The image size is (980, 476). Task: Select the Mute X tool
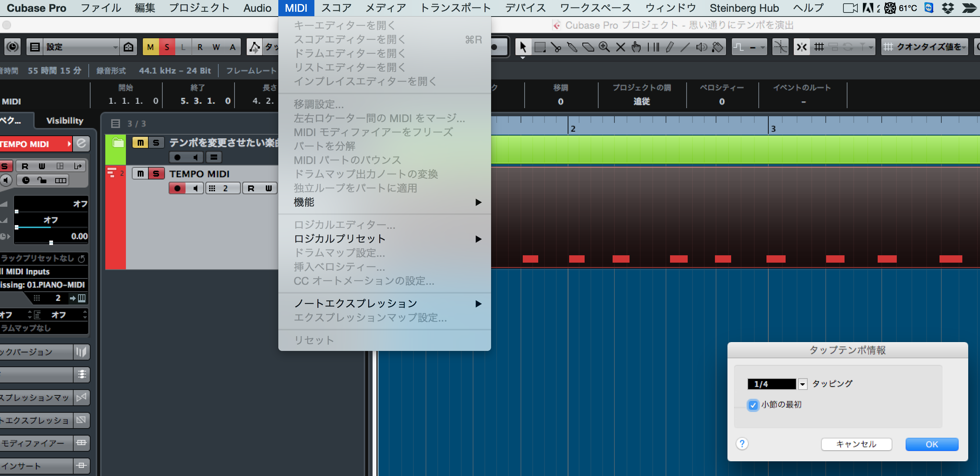[x=620, y=47]
